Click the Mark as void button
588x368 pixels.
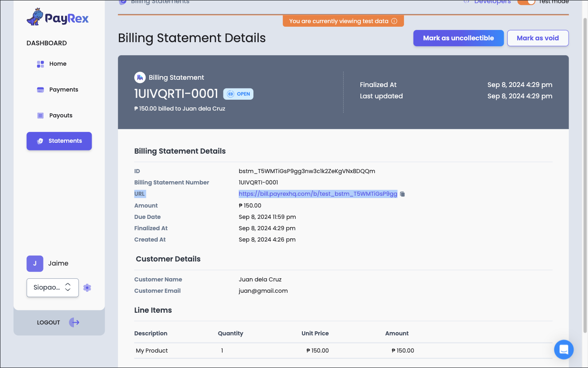[538, 38]
